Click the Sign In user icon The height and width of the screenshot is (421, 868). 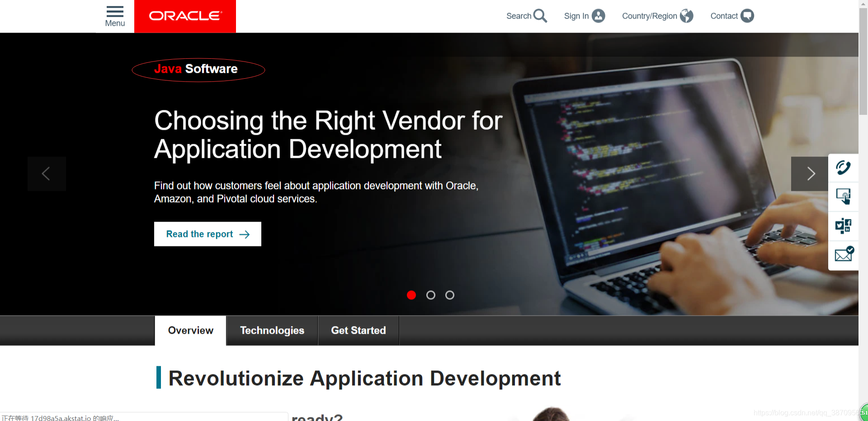[598, 16]
